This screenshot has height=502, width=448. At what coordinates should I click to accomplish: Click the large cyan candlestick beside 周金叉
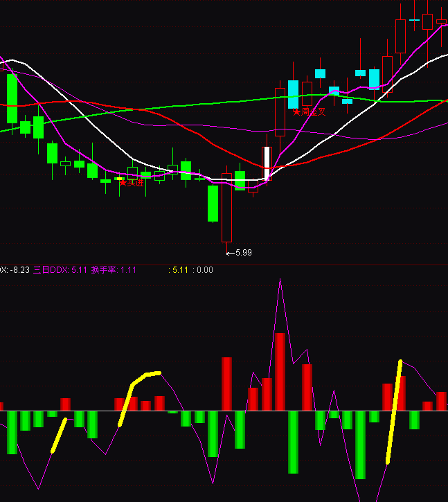pos(293,94)
